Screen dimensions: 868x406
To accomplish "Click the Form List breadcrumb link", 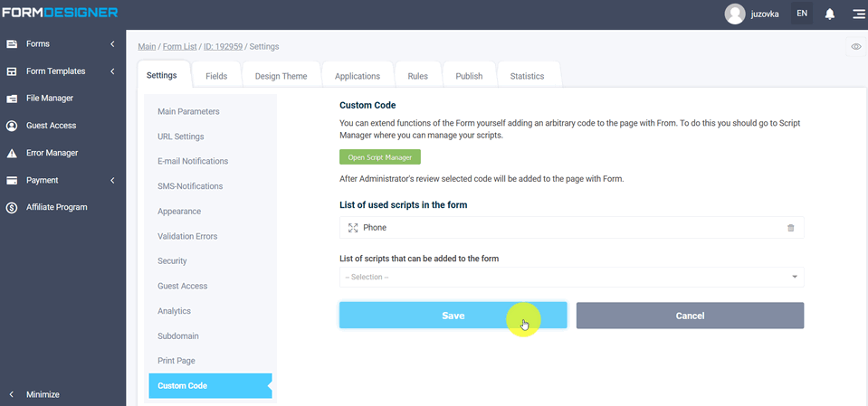I will click(x=180, y=46).
